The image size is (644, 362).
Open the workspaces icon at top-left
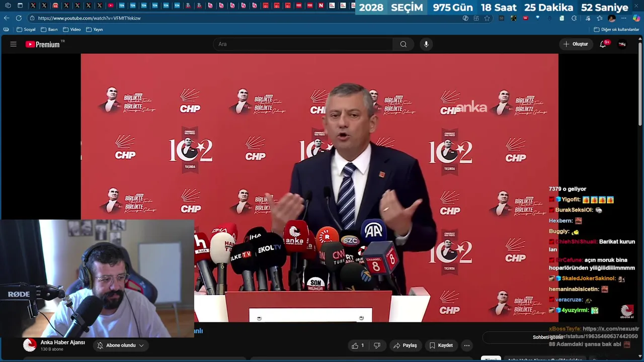8,6
